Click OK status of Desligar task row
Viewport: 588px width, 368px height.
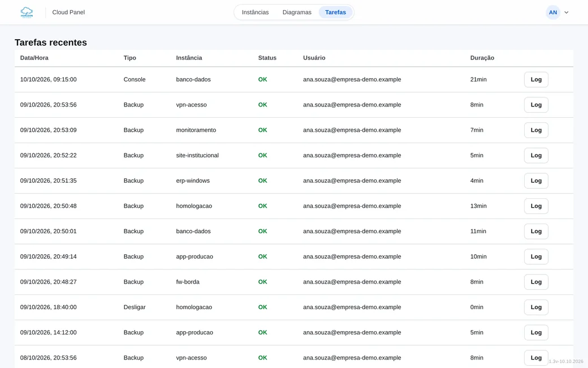click(262, 307)
